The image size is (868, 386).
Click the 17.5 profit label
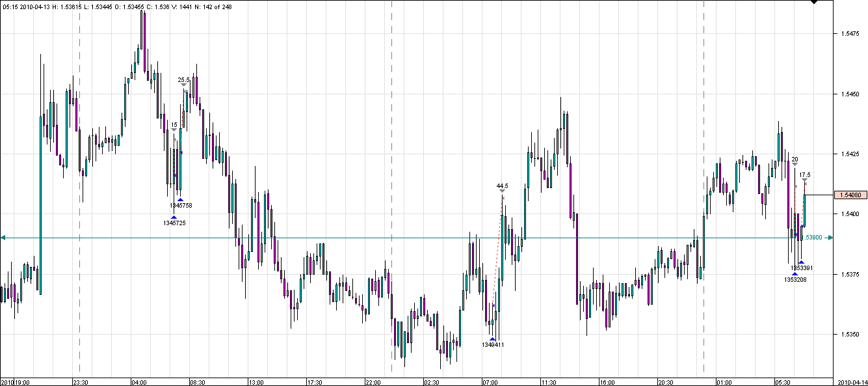pyautogui.click(x=805, y=174)
